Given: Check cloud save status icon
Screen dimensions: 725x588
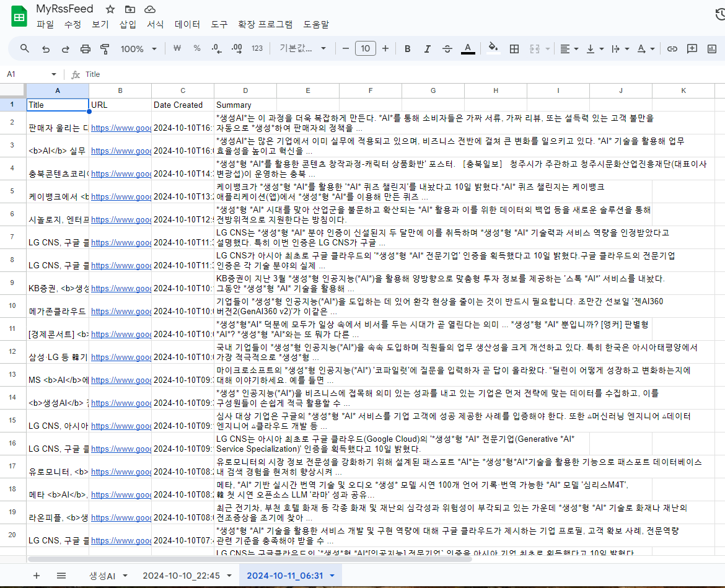Looking at the screenshot, I should [150, 9].
